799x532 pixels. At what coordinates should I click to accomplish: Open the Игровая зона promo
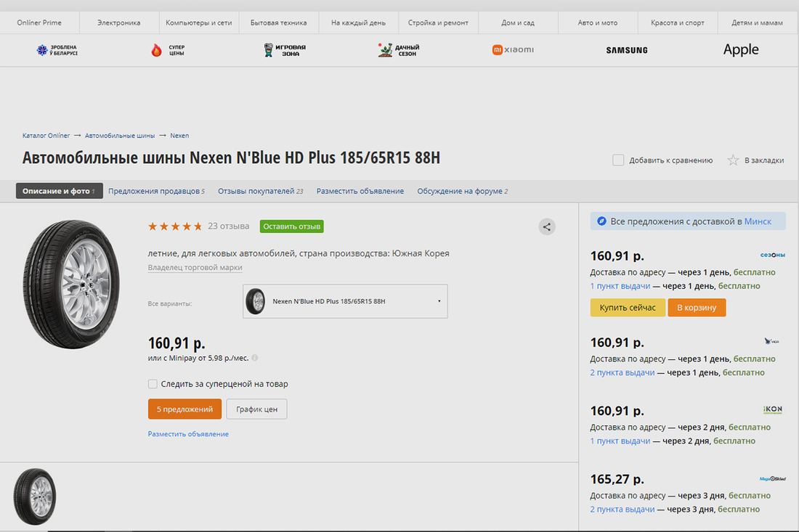pyautogui.click(x=284, y=50)
